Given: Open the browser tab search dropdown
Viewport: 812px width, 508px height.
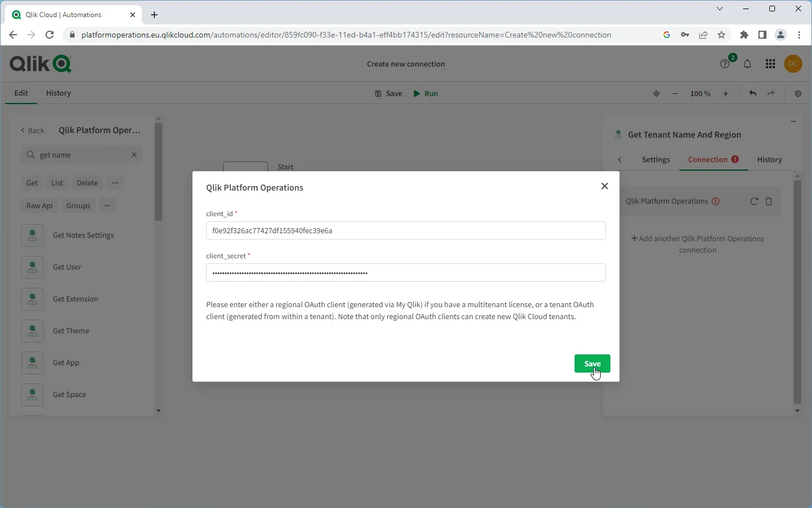Looking at the screenshot, I should pyautogui.click(x=720, y=9).
